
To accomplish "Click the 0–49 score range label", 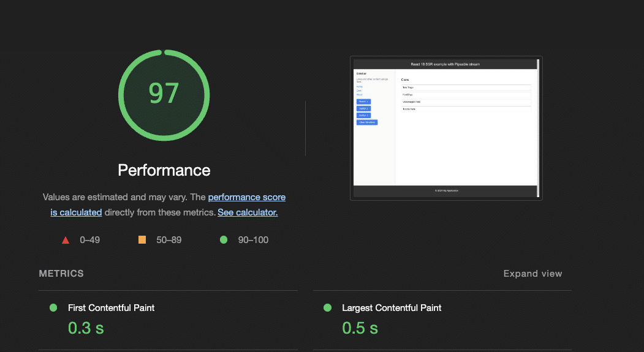I will click(x=89, y=240).
